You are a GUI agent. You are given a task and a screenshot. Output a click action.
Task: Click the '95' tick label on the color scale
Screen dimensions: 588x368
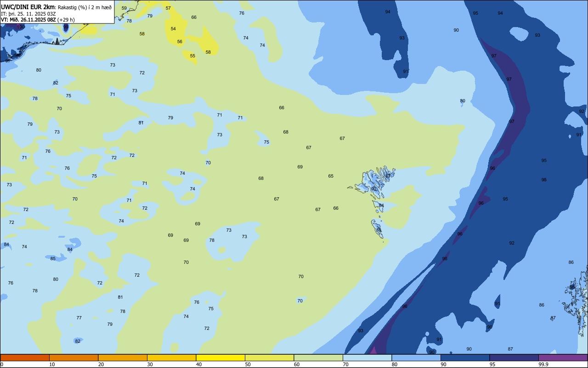pyautogui.click(x=492, y=364)
